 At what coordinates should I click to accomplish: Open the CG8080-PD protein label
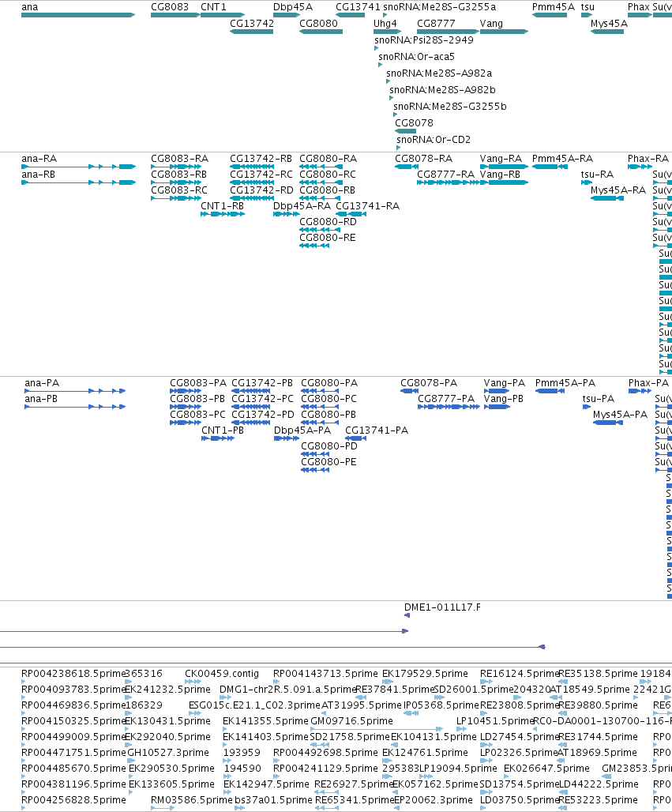tap(329, 446)
